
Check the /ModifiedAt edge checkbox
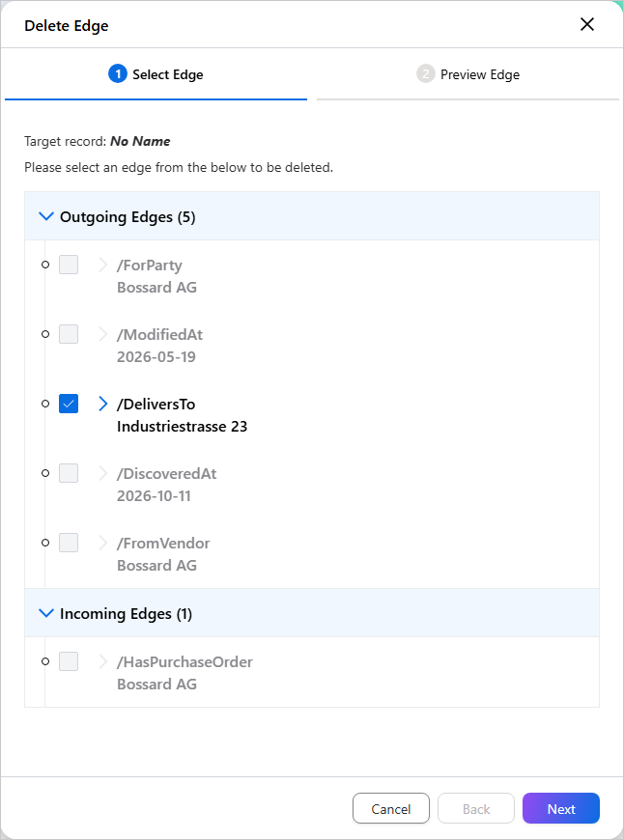click(69, 334)
